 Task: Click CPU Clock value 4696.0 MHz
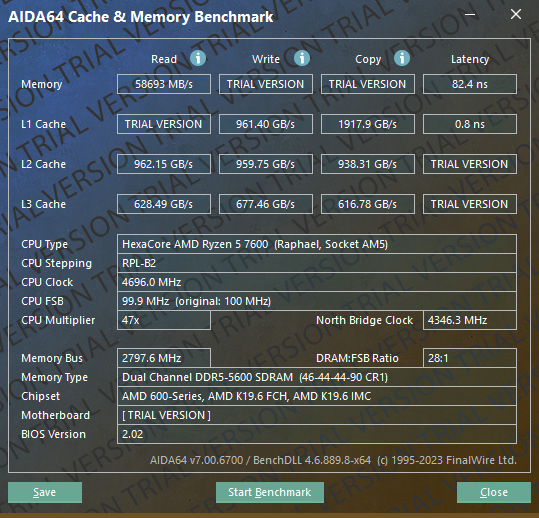click(317, 282)
